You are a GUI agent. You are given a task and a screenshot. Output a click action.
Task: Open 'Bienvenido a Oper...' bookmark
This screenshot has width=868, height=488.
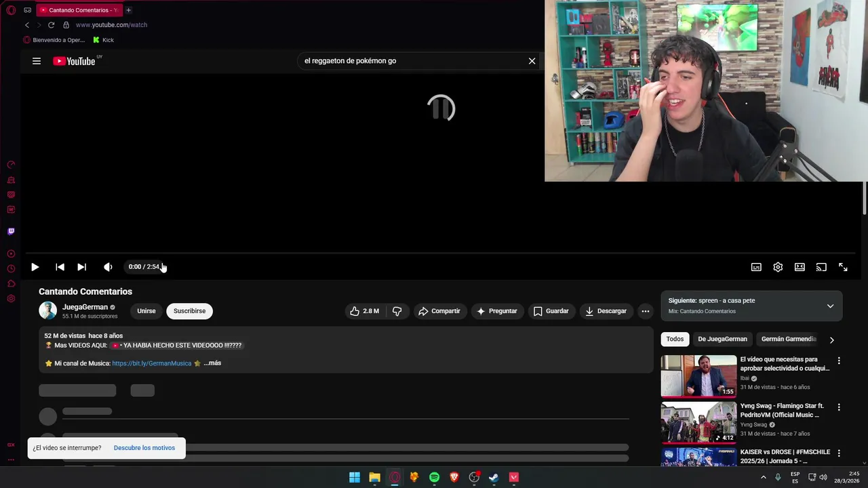point(54,40)
